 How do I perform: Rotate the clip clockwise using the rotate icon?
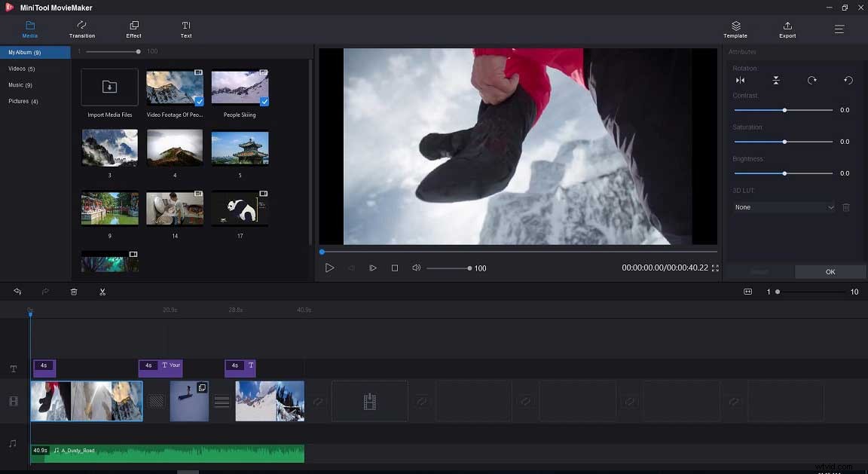click(811, 80)
